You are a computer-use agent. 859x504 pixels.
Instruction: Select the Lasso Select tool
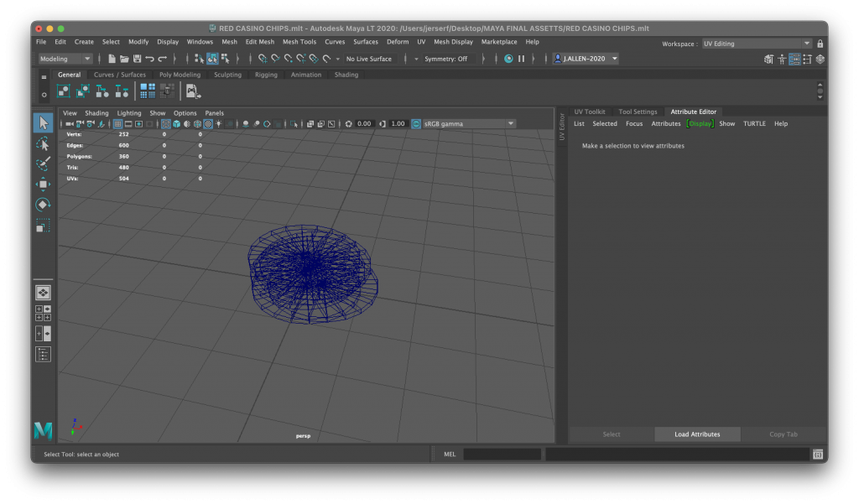43,143
